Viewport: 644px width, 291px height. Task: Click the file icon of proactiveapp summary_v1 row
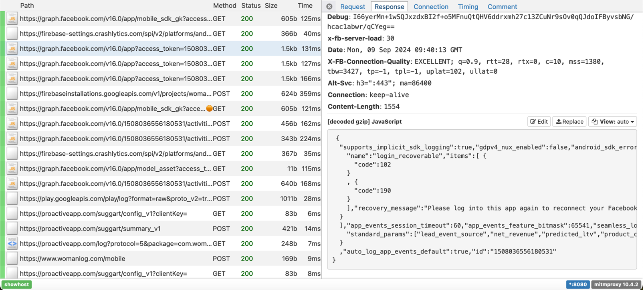(x=12, y=229)
